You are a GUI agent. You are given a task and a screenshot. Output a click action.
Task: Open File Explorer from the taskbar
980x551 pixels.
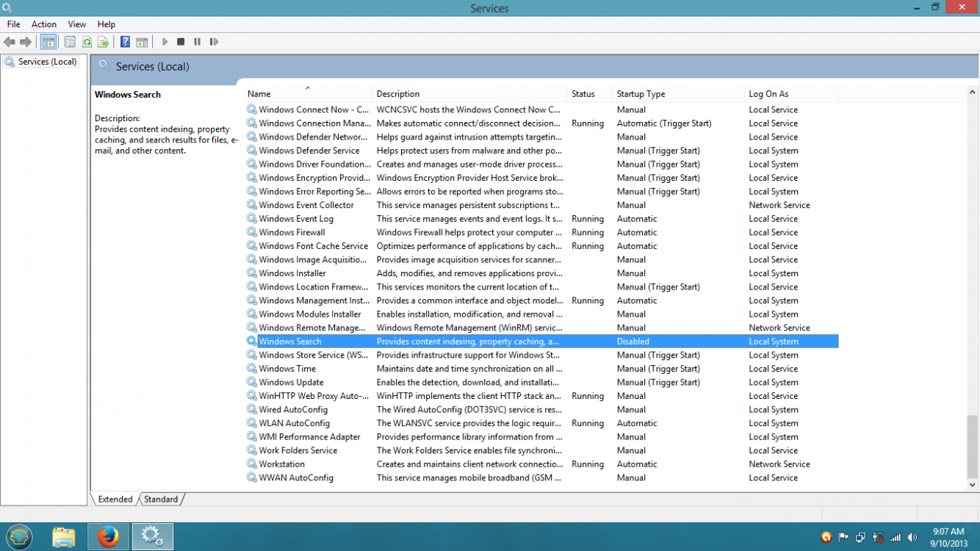(x=64, y=537)
